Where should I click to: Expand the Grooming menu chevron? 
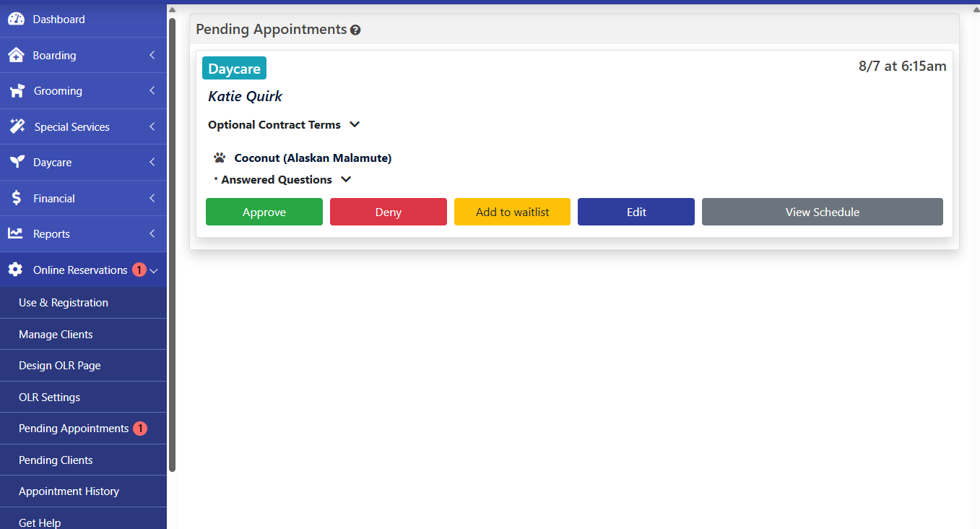152,91
